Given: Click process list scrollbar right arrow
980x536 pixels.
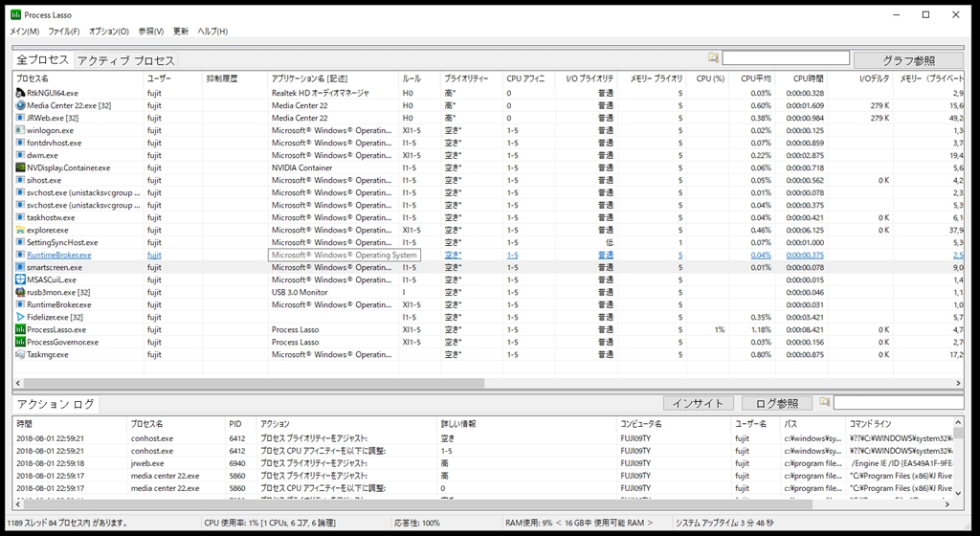Looking at the screenshot, I should click(x=958, y=383).
